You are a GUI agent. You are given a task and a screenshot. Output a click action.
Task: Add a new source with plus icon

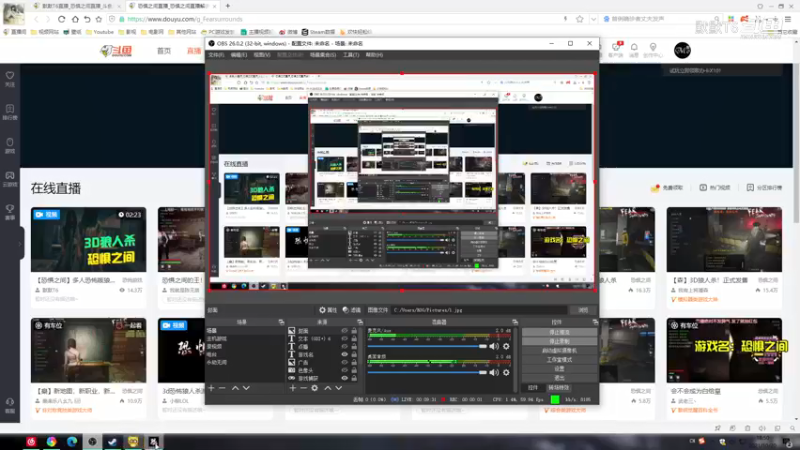pos(292,388)
